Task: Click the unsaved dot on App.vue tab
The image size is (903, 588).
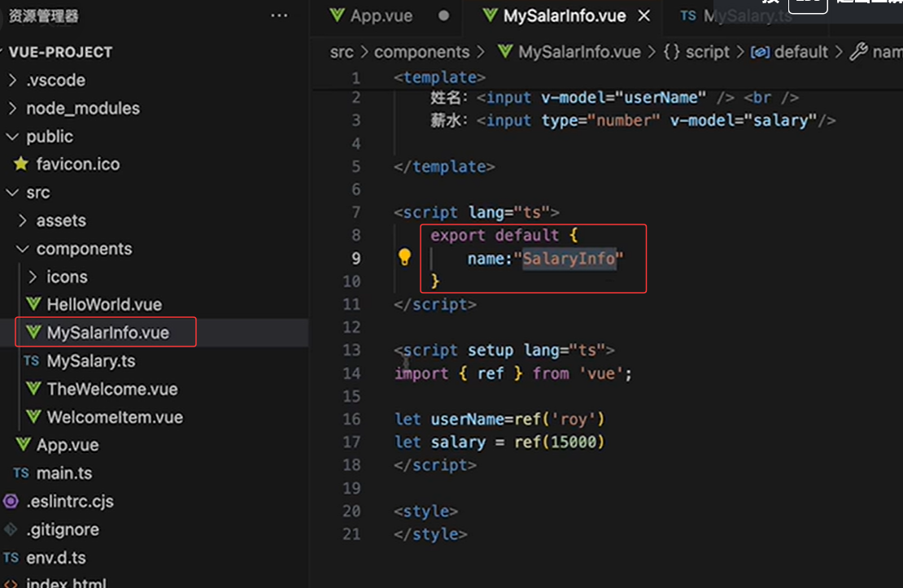Action: (x=443, y=16)
